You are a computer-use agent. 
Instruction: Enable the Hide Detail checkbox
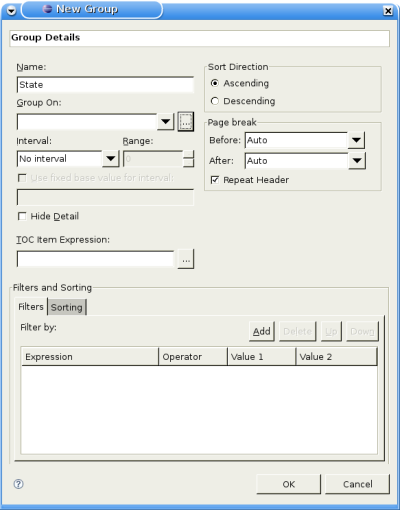[22, 216]
